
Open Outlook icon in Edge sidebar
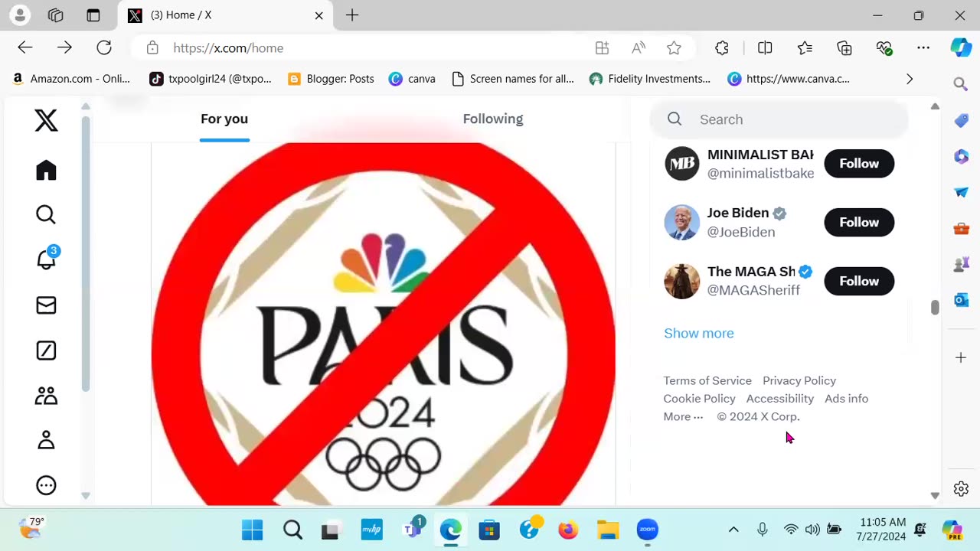pyautogui.click(x=962, y=299)
